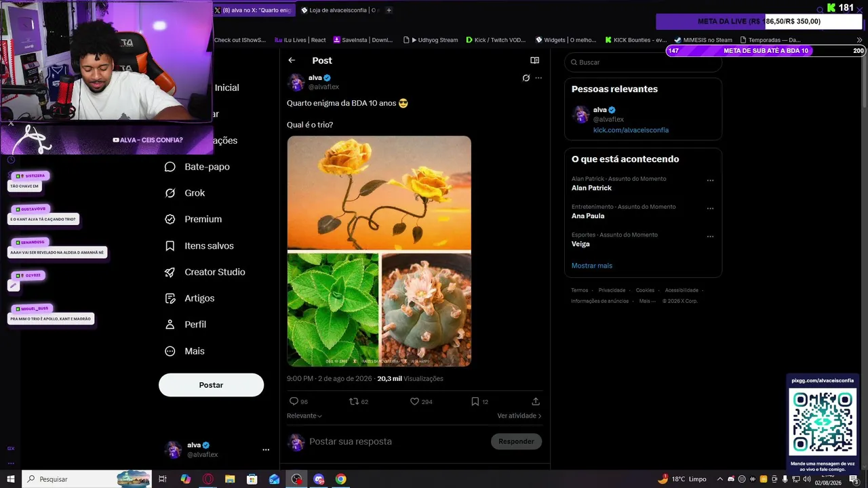The image size is (868, 488).
Task: Switch to the alva no X browser tab
Action: [x=254, y=10]
